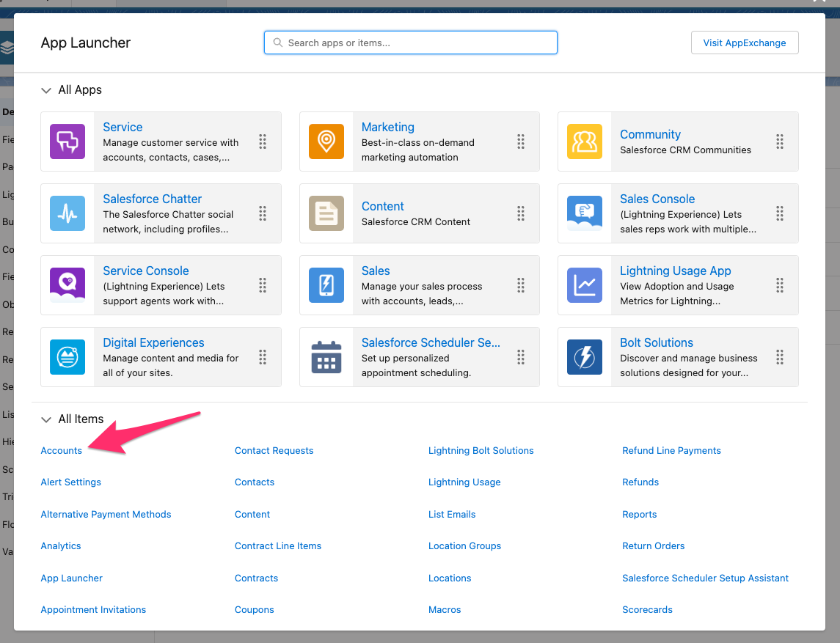Click drag handle on Bolt Solutions tile
The height and width of the screenshot is (643, 840).
tap(779, 356)
